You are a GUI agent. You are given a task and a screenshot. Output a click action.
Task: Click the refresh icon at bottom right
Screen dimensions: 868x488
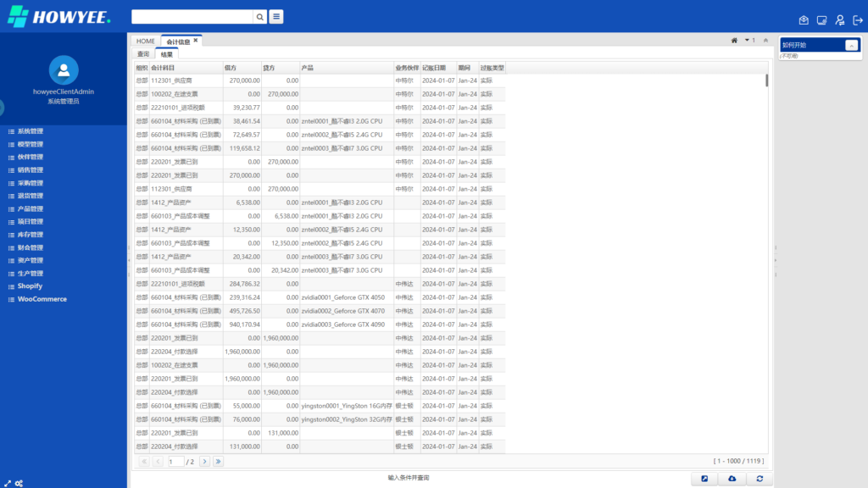click(759, 479)
